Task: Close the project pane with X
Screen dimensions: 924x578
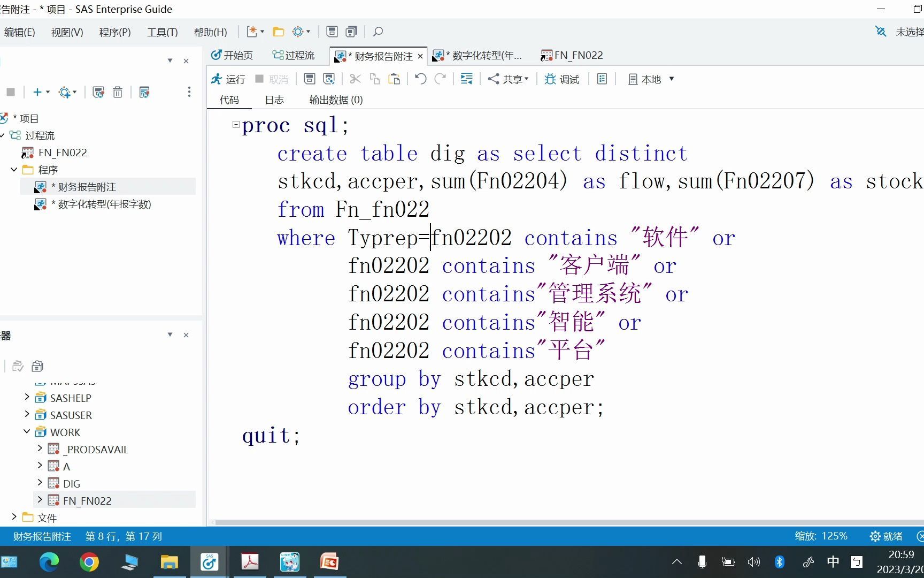Action: coord(186,61)
